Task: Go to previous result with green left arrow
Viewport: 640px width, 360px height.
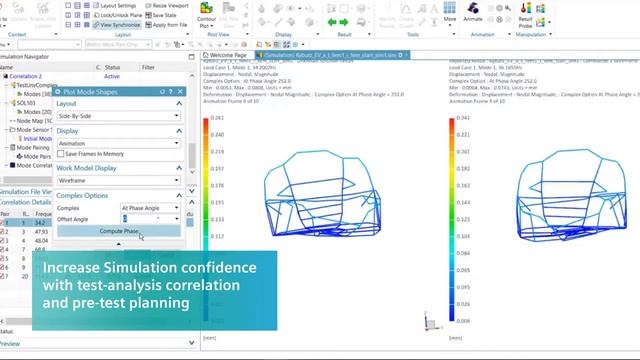Action: click(332, 22)
